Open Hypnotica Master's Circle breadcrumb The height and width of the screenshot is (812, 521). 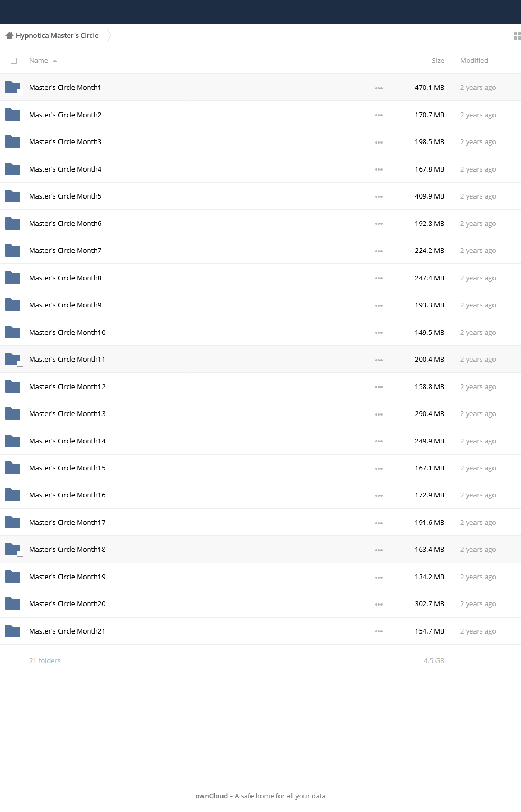(x=57, y=36)
